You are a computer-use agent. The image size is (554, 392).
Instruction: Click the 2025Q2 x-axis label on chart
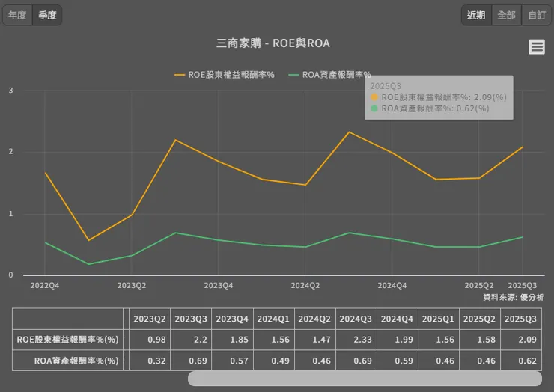point(478,285)
